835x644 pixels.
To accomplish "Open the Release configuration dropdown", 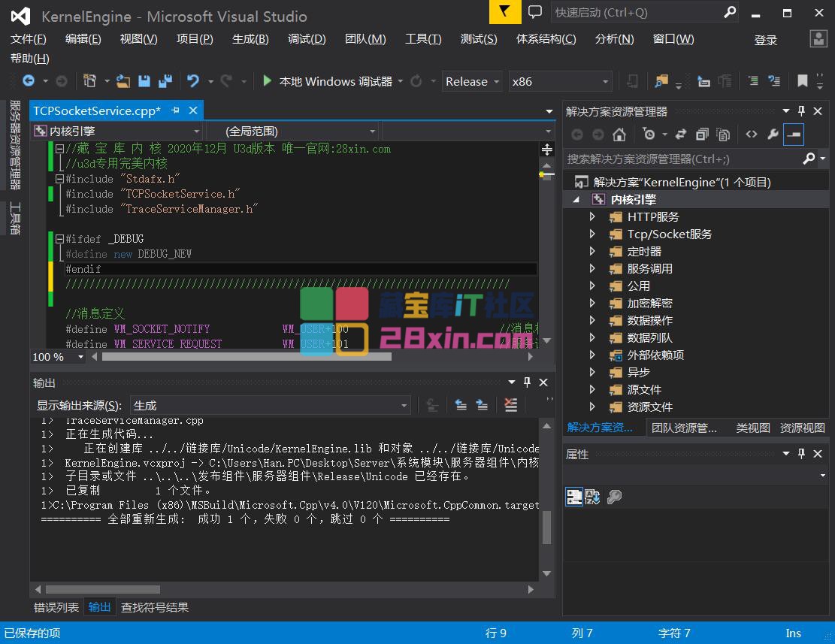I will (x=473, y=81).
